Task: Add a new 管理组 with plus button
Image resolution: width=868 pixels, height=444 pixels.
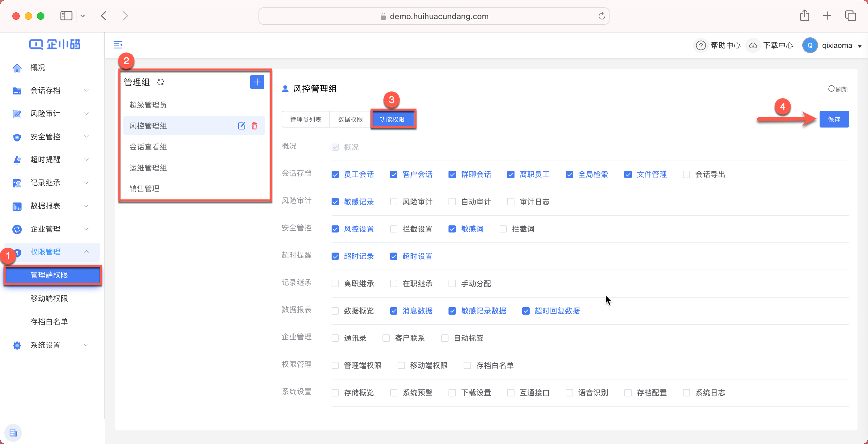Action: point(257,82)
